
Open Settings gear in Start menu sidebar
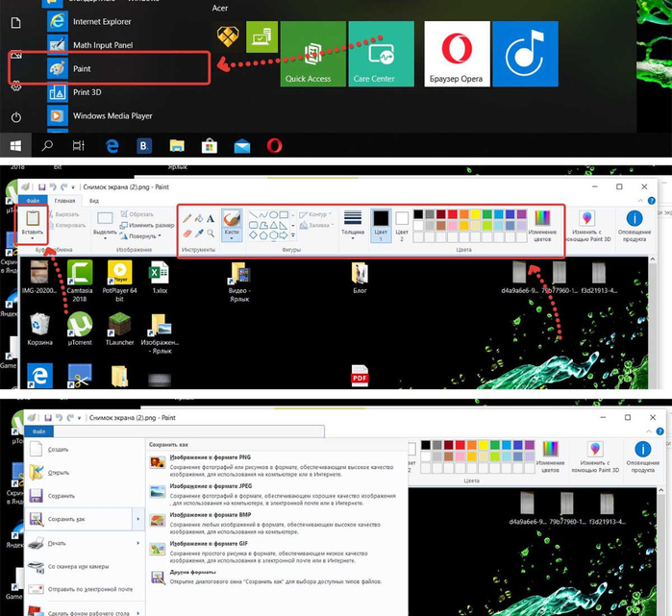click(x=15, y=86)
